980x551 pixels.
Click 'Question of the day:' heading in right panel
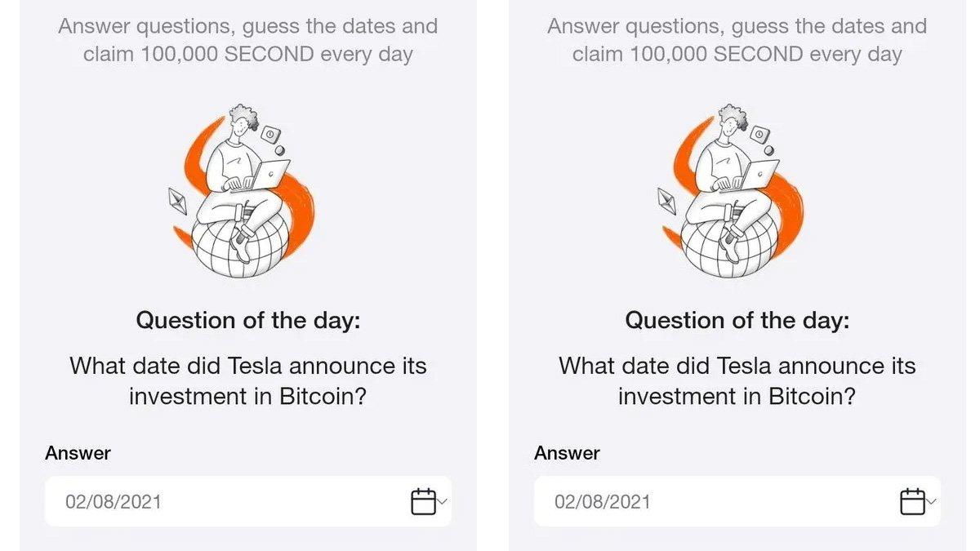tap(737, 320)
